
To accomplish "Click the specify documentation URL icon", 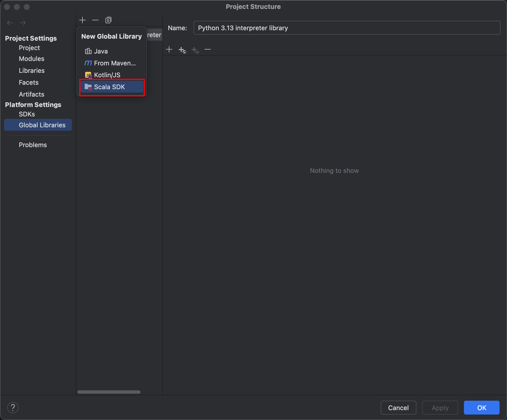I will (182, 50).
